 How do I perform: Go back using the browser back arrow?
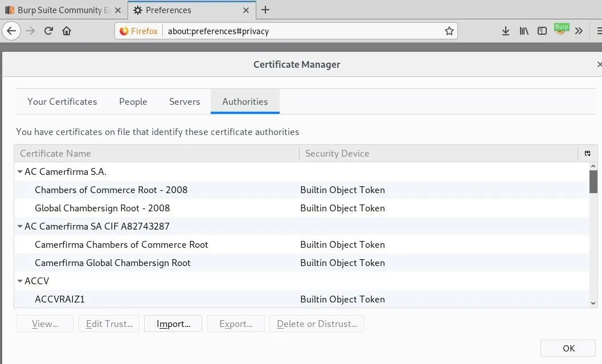click(x=11, y=31)
